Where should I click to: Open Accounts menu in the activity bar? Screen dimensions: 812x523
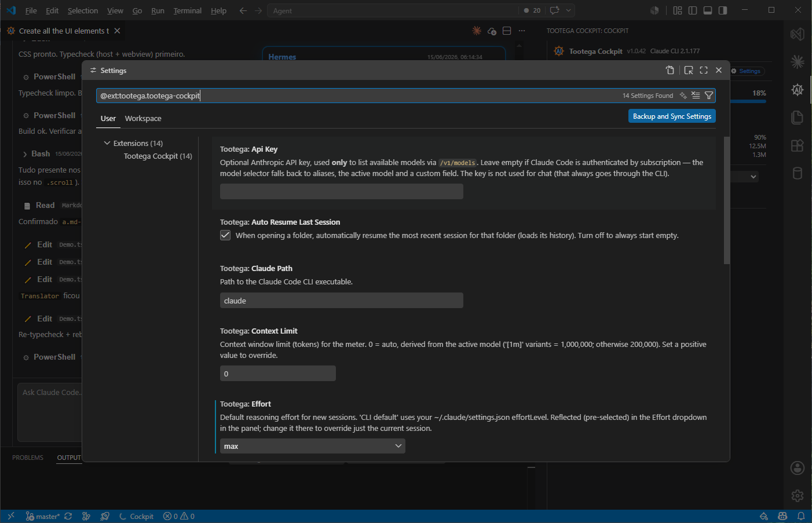pos(798,468)
